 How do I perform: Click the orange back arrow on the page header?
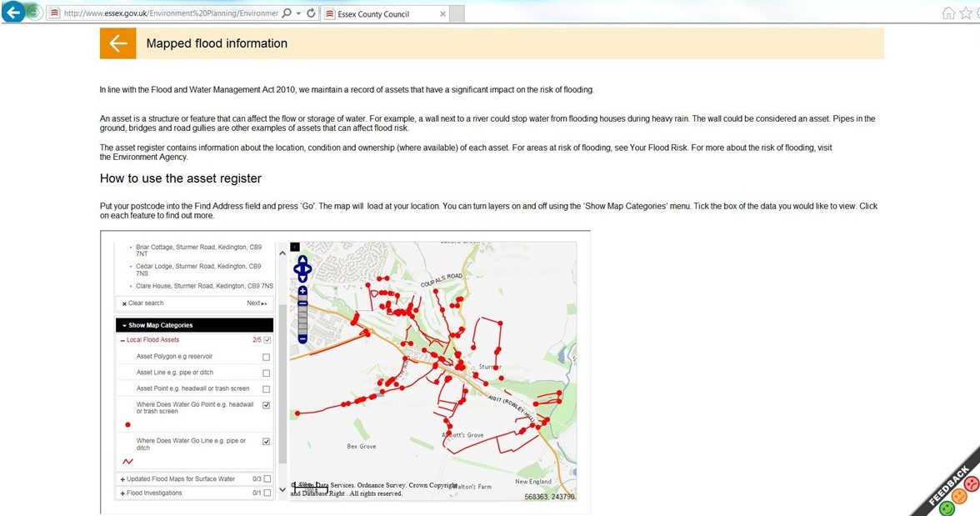(x=117, y=43)
